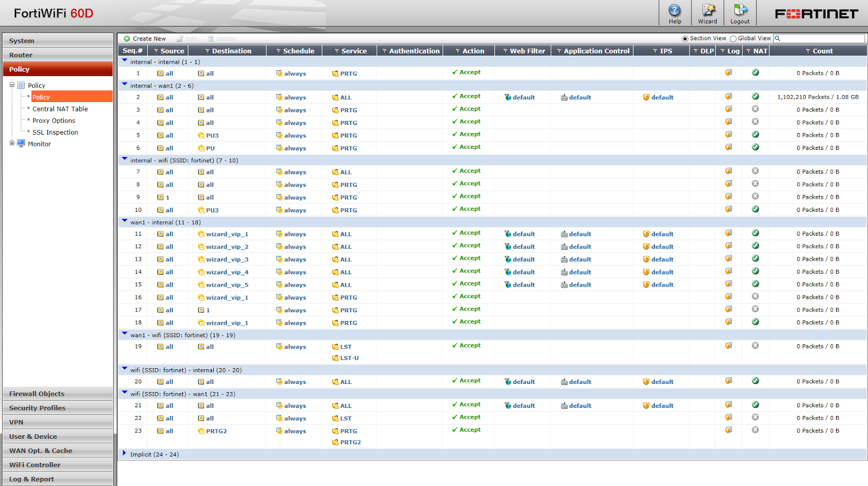Click the PRTG2 service icon in policy 23
Screen dimensions: 868x486
(335, 443)
